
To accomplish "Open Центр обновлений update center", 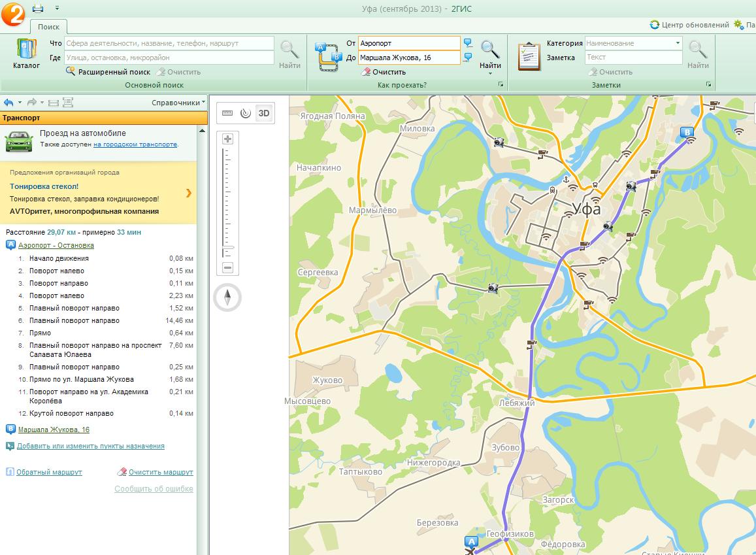I will click(689, 25).
